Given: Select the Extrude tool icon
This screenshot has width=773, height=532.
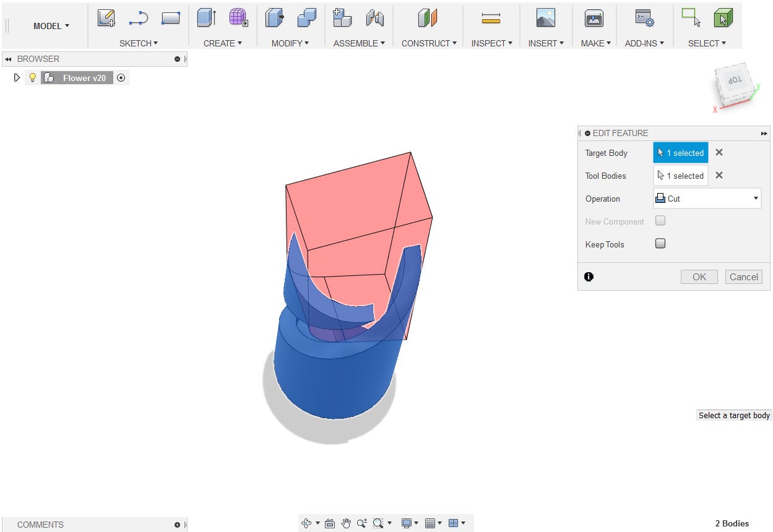Looking at the screenshot, I should (x=206, y=19).
